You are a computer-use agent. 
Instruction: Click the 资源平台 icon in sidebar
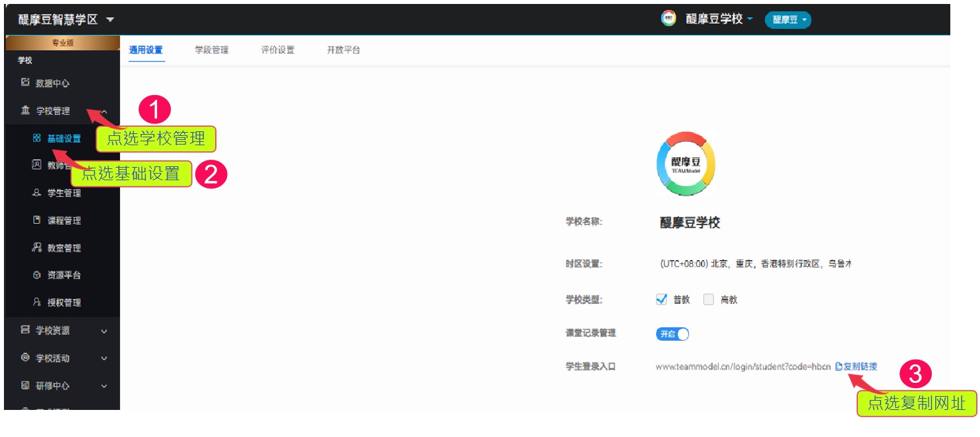click(x=36, y=275)
